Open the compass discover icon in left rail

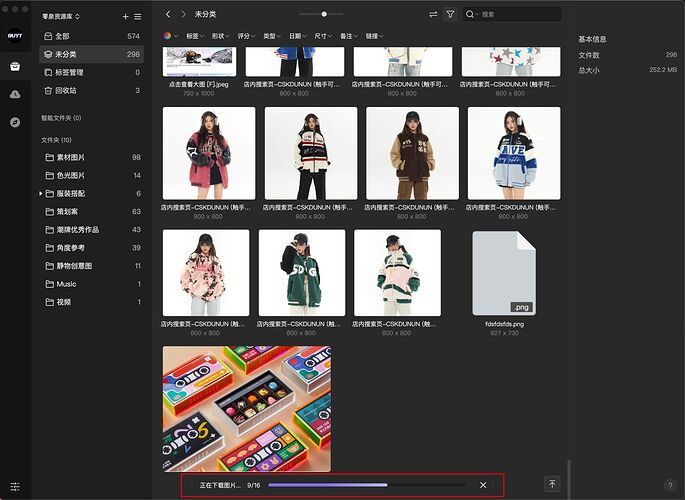(15, 122)
